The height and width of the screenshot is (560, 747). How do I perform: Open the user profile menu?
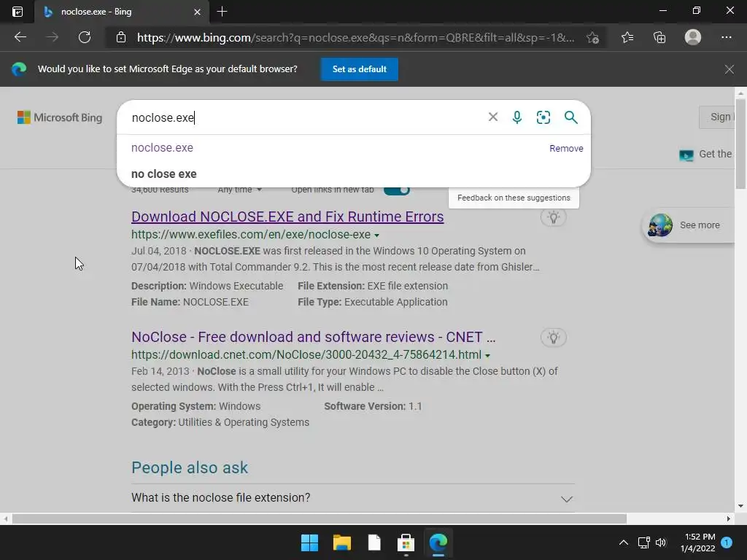click(693, 37)
